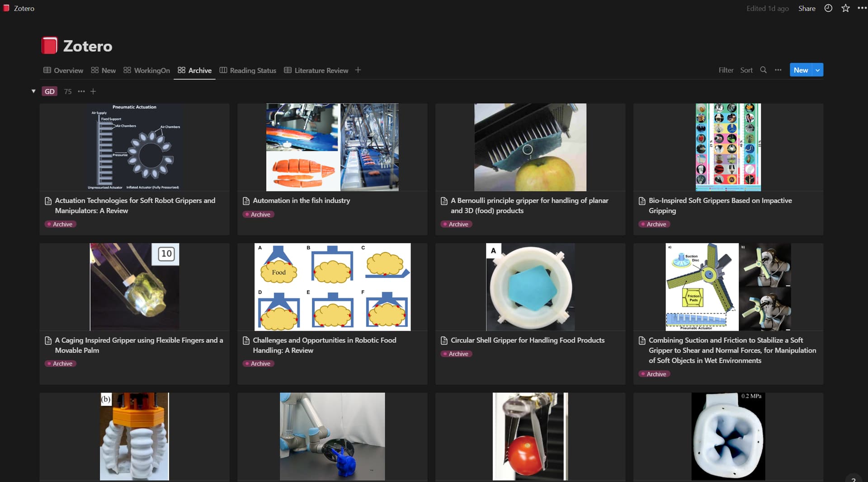Open the apple Bernoulli gripper thumbnail

(x=530, y=147)
